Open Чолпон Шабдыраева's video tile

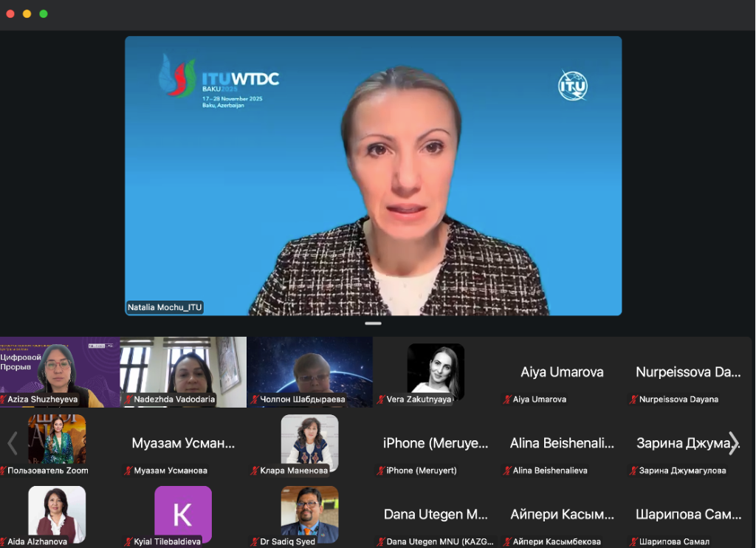(x=309, y=371)
